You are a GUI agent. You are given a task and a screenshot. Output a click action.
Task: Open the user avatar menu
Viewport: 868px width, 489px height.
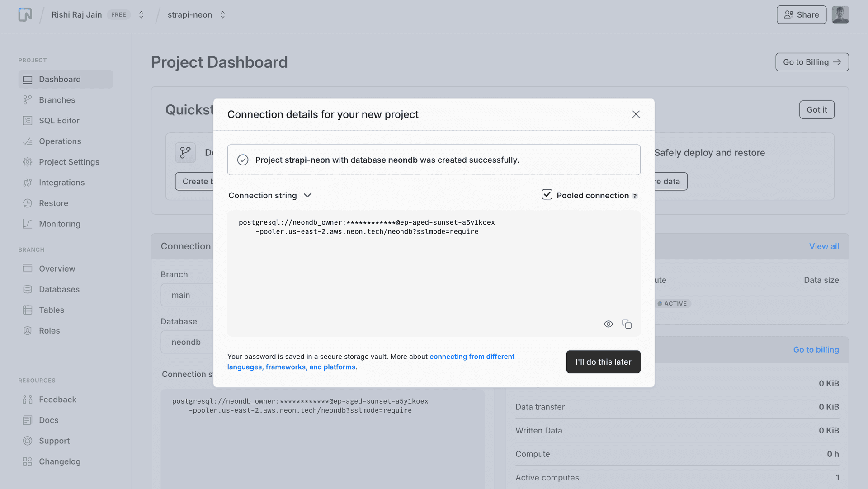point(840,14)
